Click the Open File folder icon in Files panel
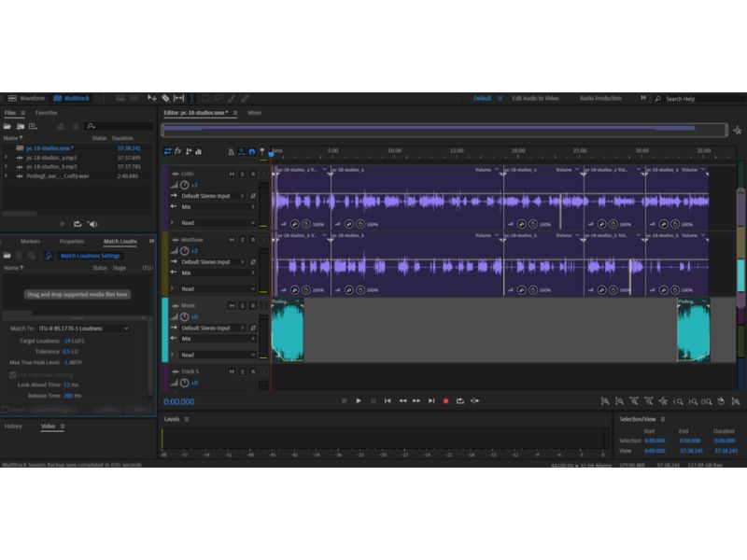Image resolution: width=747 pixels, height=560 pixels. click(x=7, y=126)
